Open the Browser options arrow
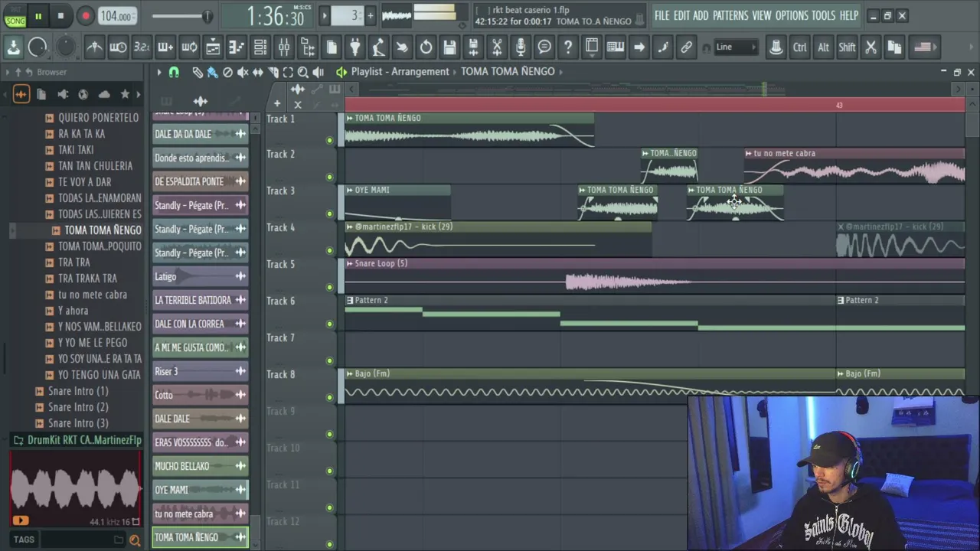 coord(7,73)
